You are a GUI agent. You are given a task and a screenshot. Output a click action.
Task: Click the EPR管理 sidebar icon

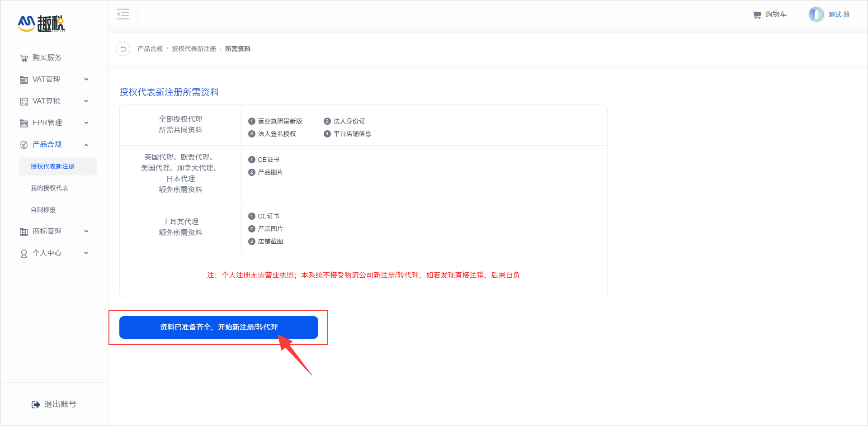point(24,123)
